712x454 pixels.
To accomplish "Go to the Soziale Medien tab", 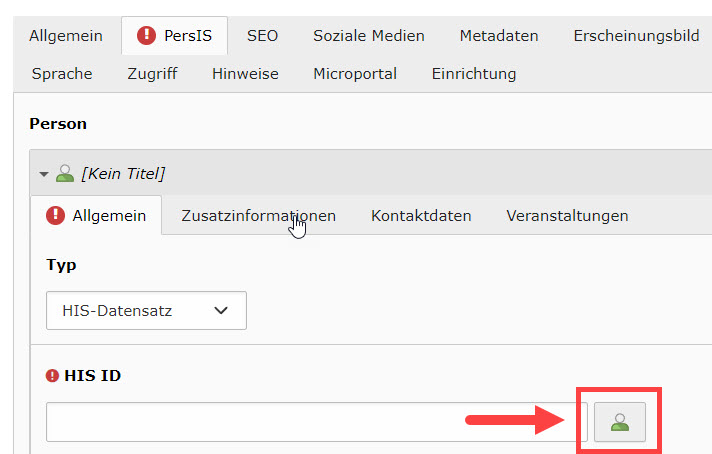I will coord(368,36).
